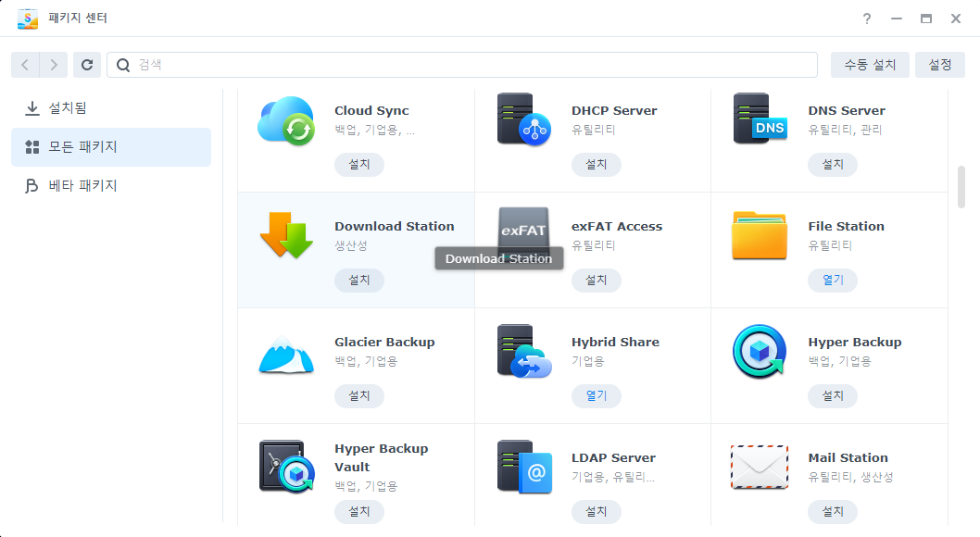Click the Mail Station title text
This screenshot has height=537, width=980.
(x=848, y=457)
